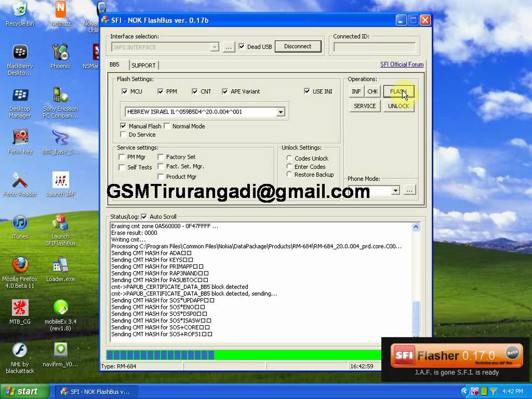Viewport: 532px width, 399px height.
Task: Open the Recycle Bin desktop icon
Action: point(20,13)
